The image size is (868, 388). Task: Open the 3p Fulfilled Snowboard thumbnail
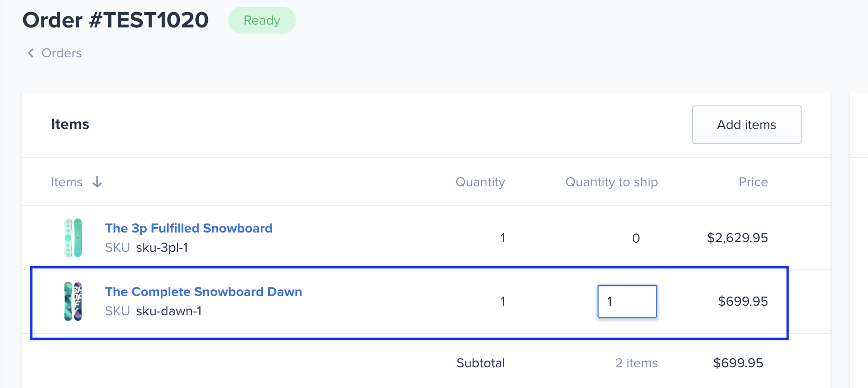pyautogui.click(x=73, y=238)
